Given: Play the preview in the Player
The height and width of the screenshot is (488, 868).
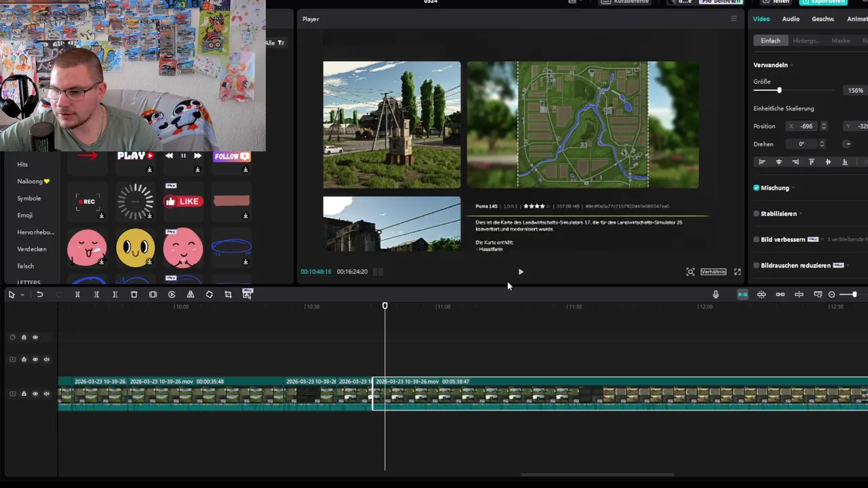Looking at the screenshot, I should pos(521,272).
